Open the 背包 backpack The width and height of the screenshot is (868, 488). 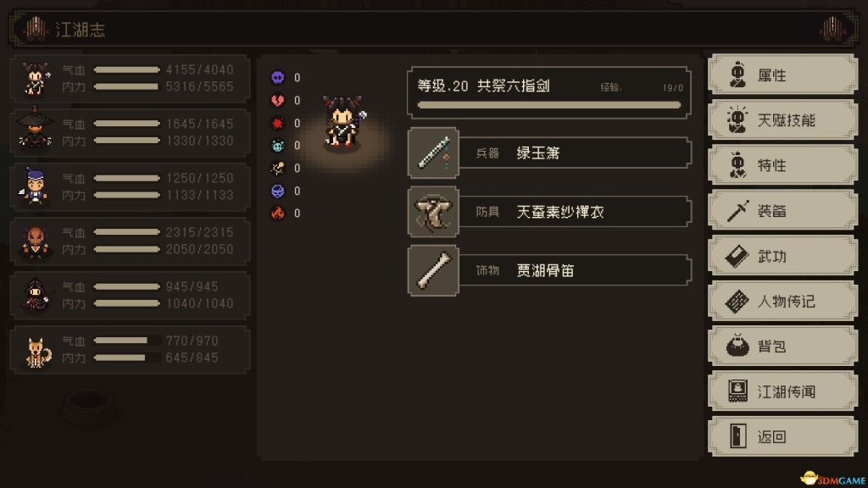click(782, 347)
